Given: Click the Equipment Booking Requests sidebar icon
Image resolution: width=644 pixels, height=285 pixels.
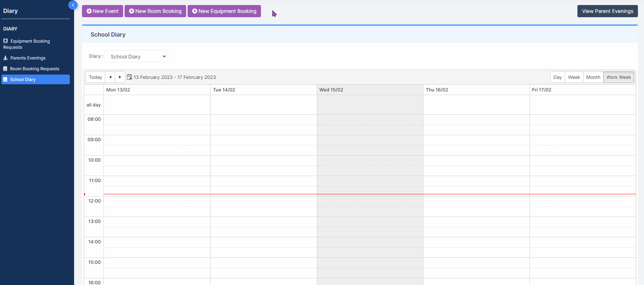Looking at the screenshot, I should [x=5, y=41].
